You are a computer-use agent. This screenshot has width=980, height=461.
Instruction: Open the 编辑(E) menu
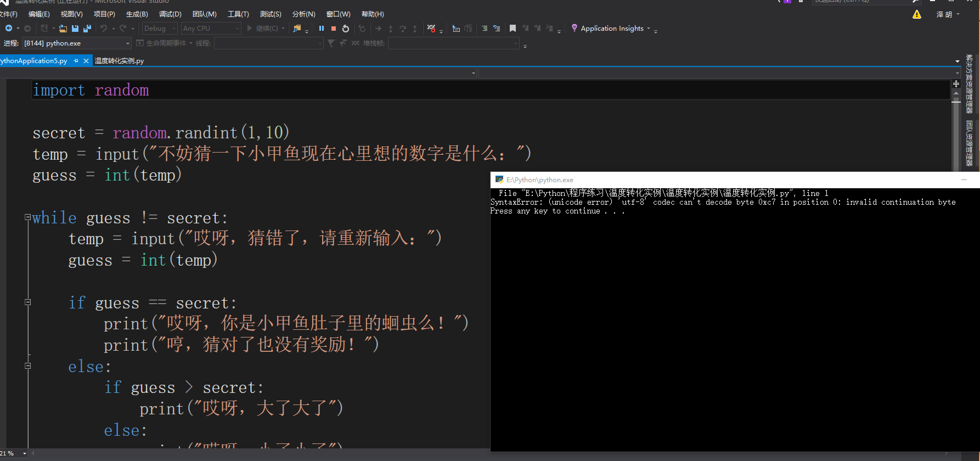(x=39, y=14)
